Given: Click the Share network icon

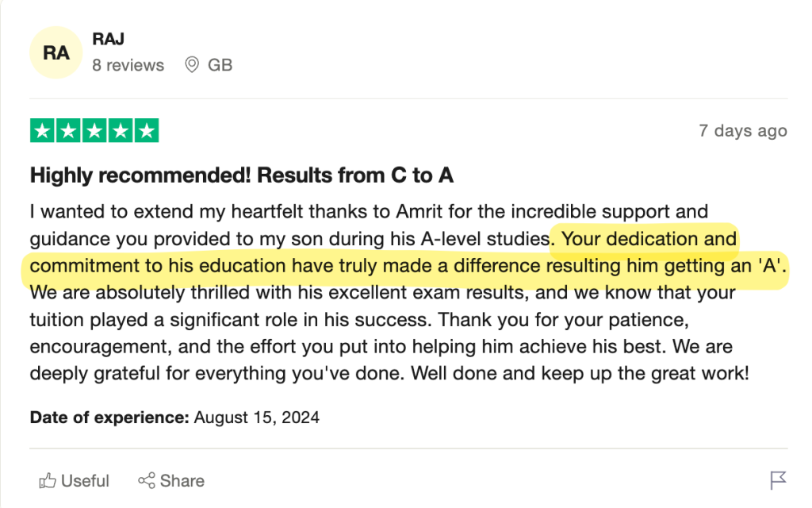Looking at the screenshot, I should (147, 480).
